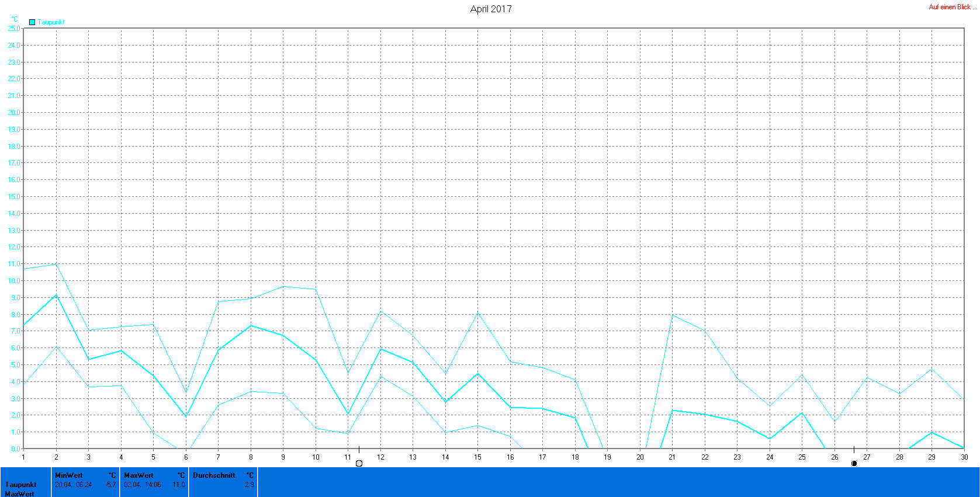Click the thick average line's dip on day 6
The image size is (980, 497).
point(186,416)
